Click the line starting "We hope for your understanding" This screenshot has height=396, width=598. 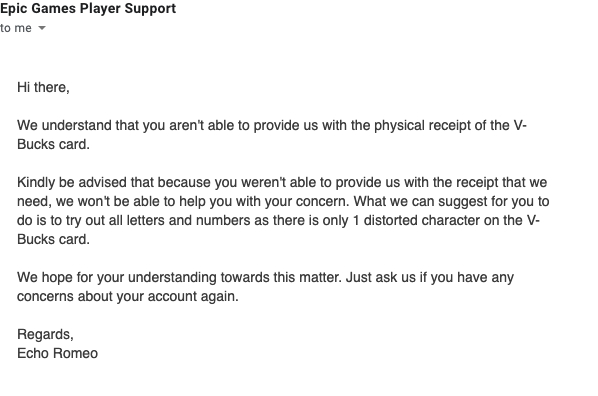(265, 277)
